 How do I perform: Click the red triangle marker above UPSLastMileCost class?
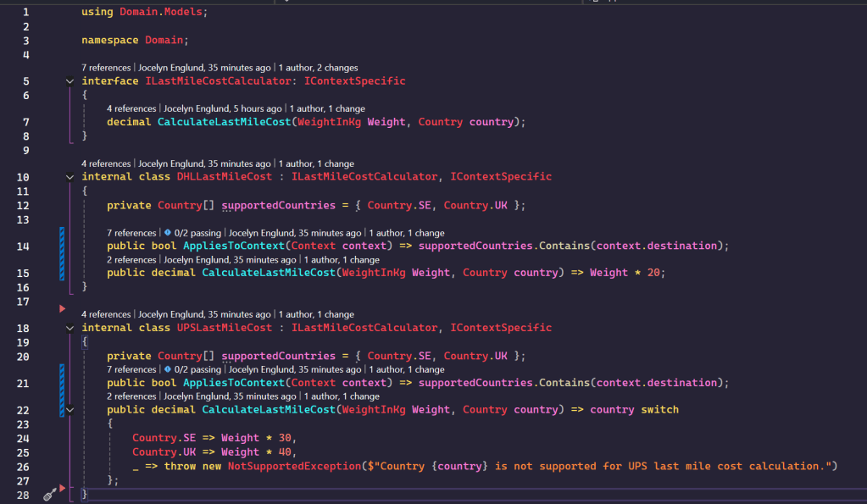click(x=62, y=308)
